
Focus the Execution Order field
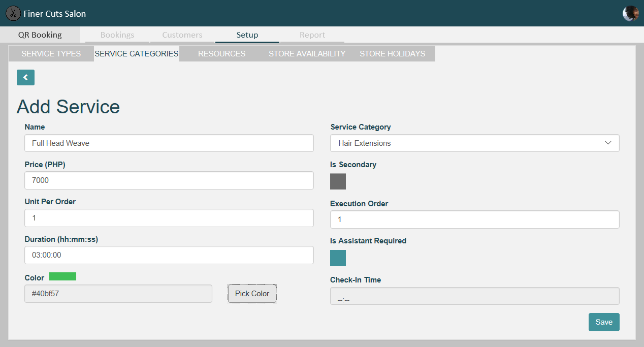click(x=475, y=219)
